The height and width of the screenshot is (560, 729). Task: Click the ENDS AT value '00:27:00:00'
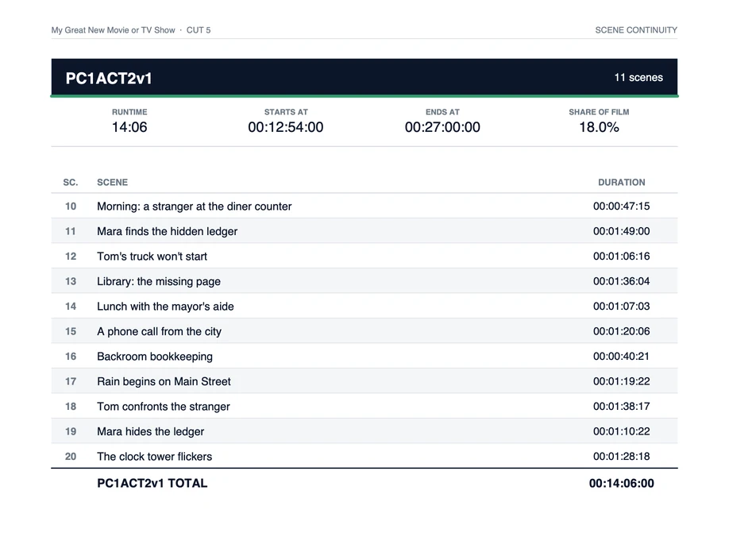click(442, 127)
